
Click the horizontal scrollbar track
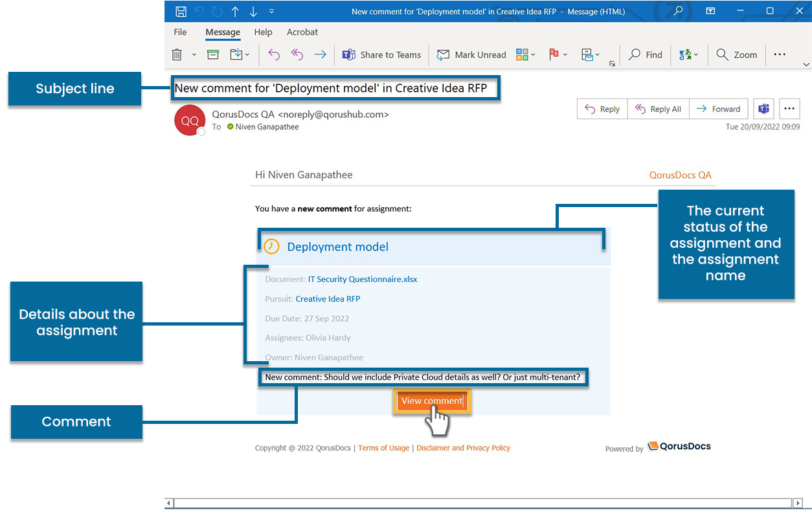click(483, 503)
